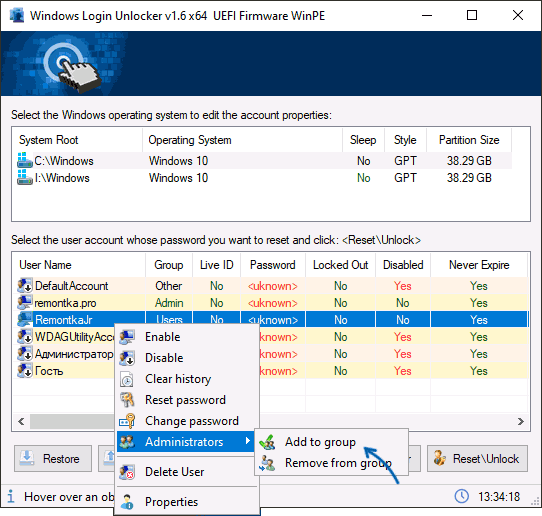
Task: Click the remontka.pro user icon
Action: coord(25,302)
